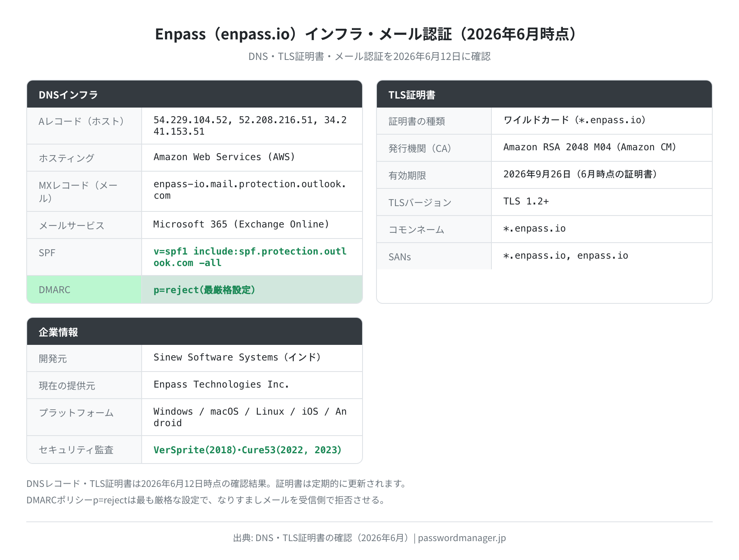Select 'Enpass Technologies Inc.' value

pos(221,384)
